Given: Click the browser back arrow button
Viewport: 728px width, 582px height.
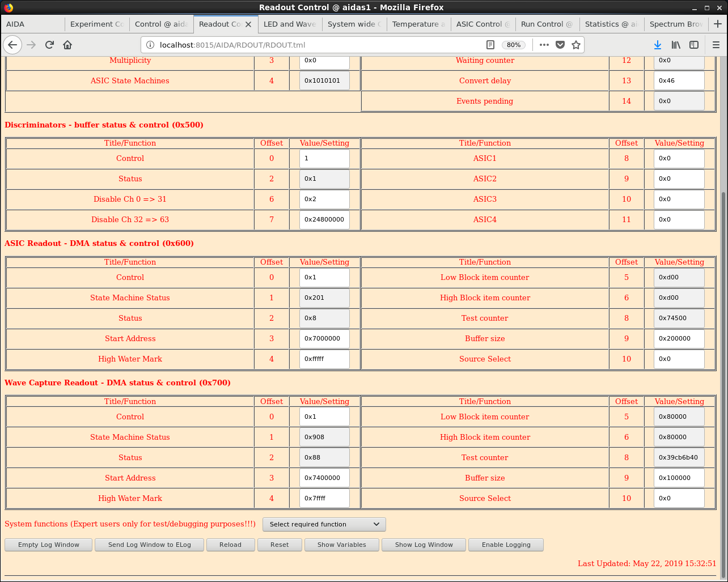Looking at the screenshot, I should click(12, 45).
